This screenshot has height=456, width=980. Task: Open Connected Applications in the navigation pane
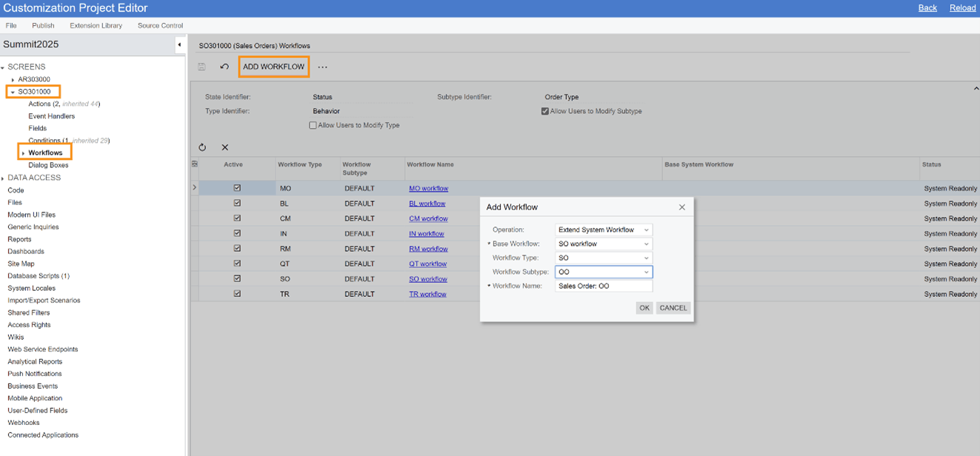click(x=43, y=435)
